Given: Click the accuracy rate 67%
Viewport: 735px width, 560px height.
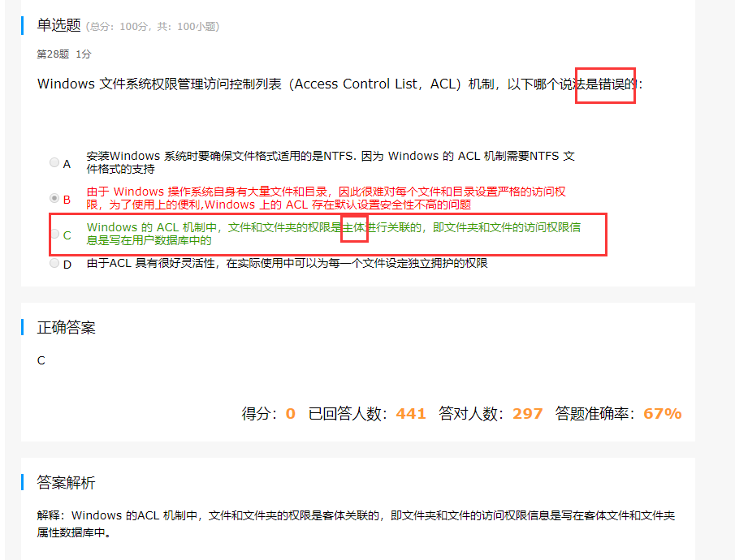Looking at the screenshot, I should 663,414.
